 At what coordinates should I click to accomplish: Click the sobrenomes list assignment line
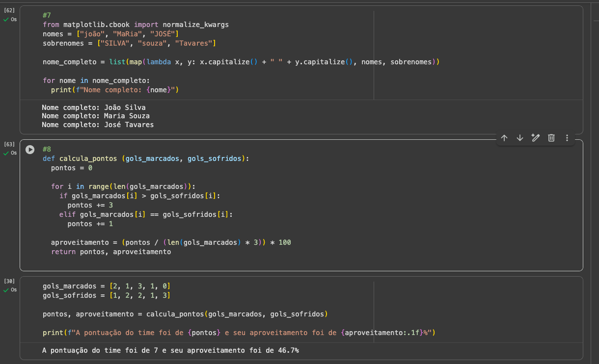[129, 44]
